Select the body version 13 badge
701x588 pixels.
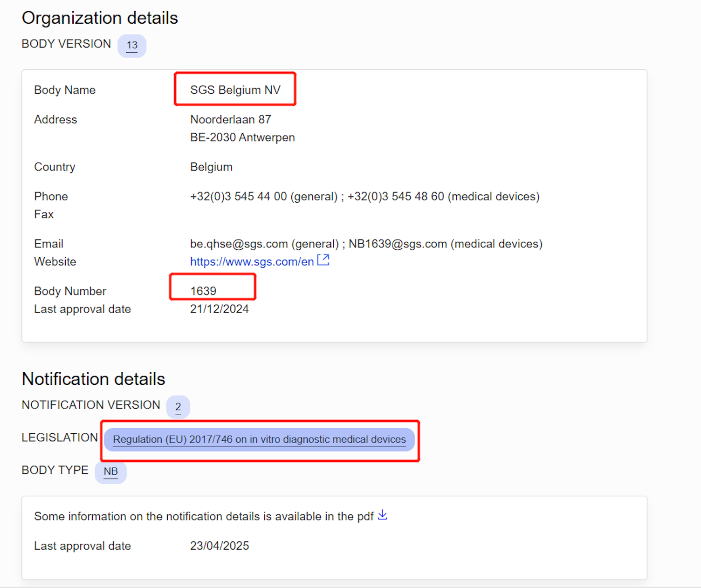coord(132,46)
